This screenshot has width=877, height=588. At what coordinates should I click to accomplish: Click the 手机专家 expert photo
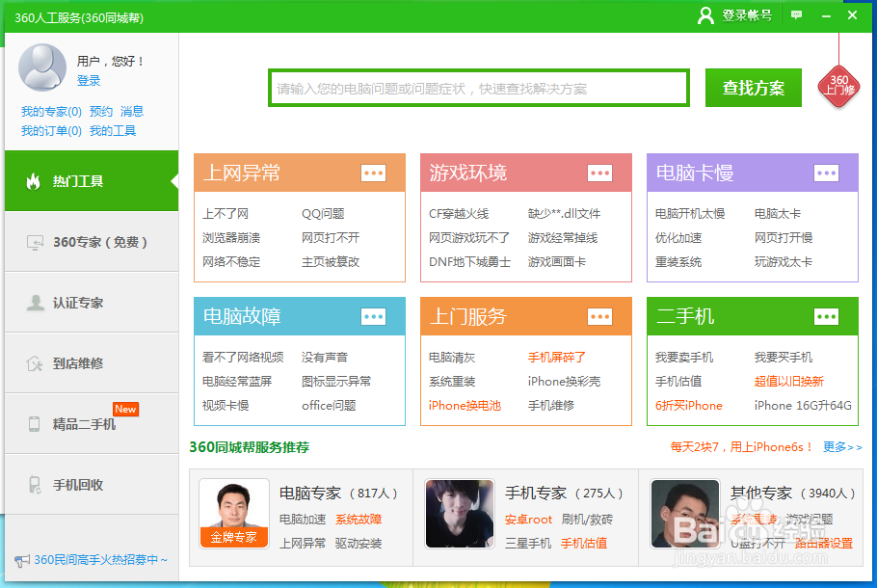pos(459,514)
